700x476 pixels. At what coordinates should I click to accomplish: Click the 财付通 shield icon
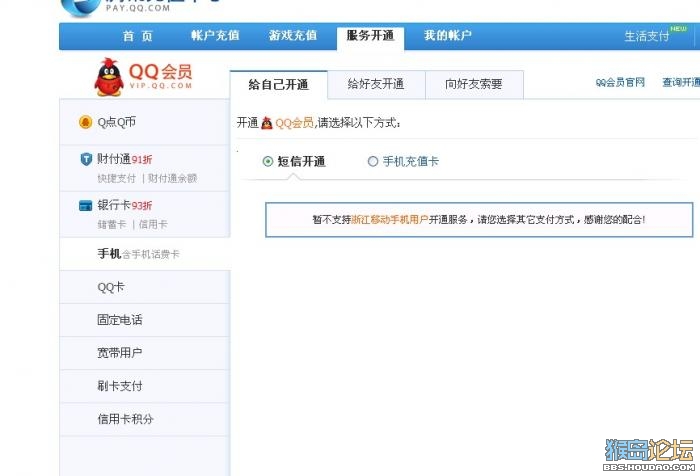coord(86,159)
